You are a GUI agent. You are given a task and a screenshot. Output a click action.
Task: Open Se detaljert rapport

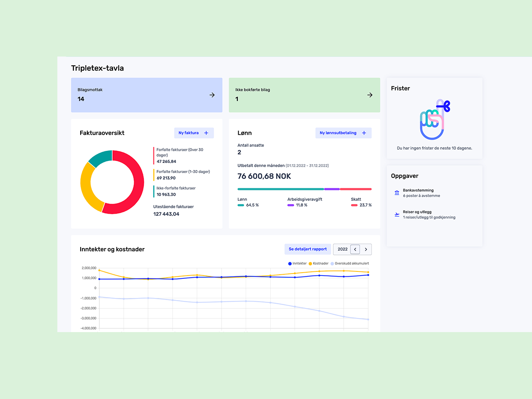tap(308, 249)
